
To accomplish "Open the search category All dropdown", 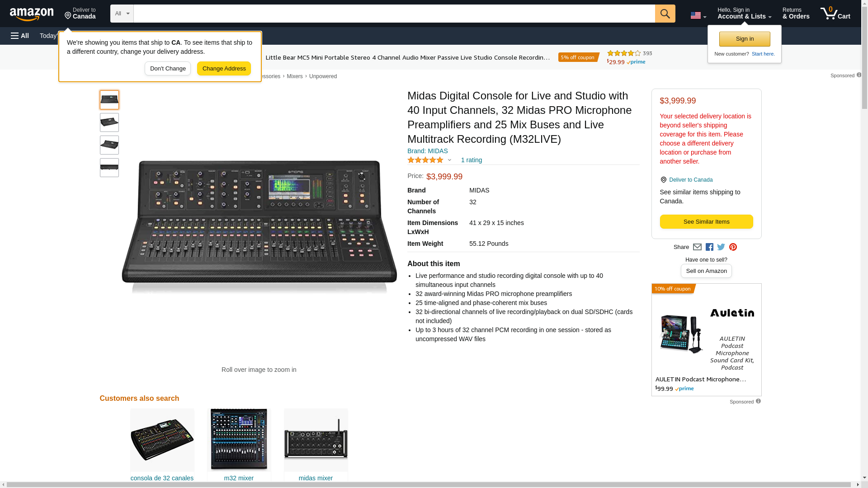I will pos(122,14).
